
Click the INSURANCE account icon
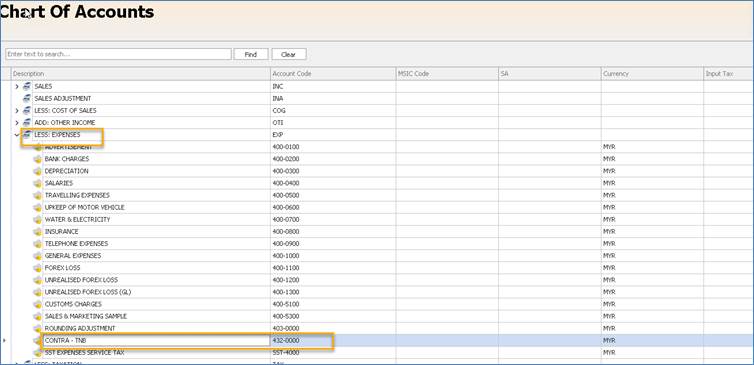(38, 232)
